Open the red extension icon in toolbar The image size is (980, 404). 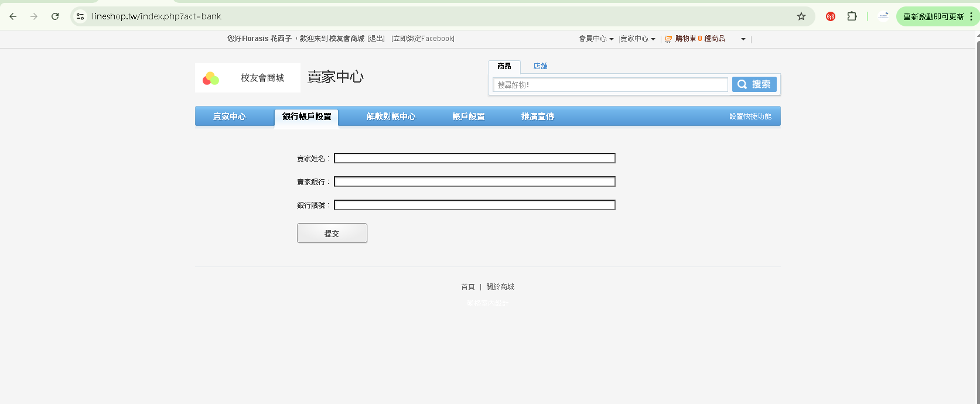[830, 16]
